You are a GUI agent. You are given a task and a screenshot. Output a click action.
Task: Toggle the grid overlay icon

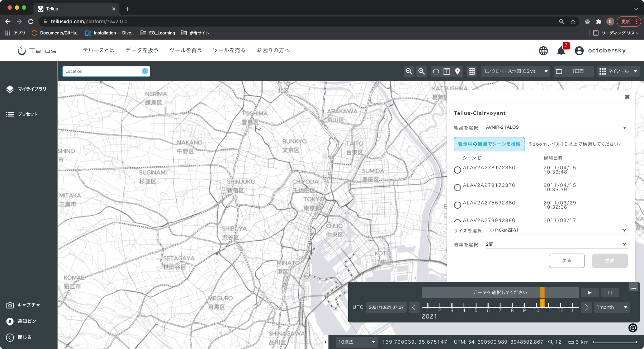[x=472, y=71]
